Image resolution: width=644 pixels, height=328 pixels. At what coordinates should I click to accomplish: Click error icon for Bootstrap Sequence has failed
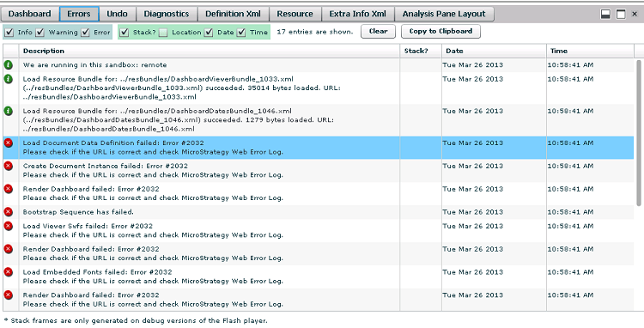click(9, 212)
